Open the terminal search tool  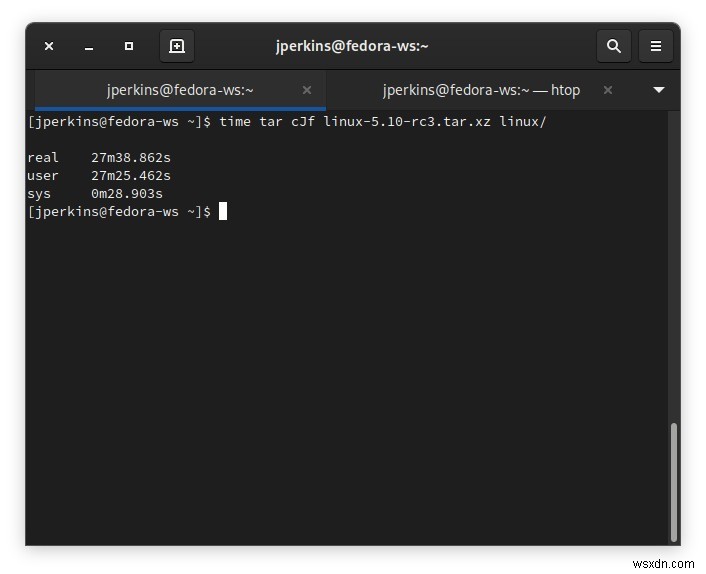click(x=614, y=46)
